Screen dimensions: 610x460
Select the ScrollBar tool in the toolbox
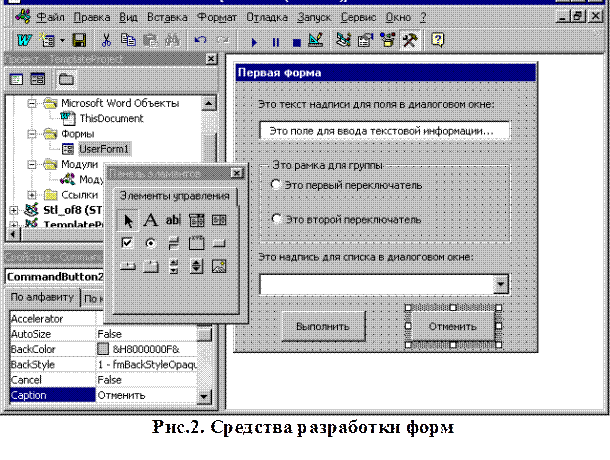click(x=174, y=267)
